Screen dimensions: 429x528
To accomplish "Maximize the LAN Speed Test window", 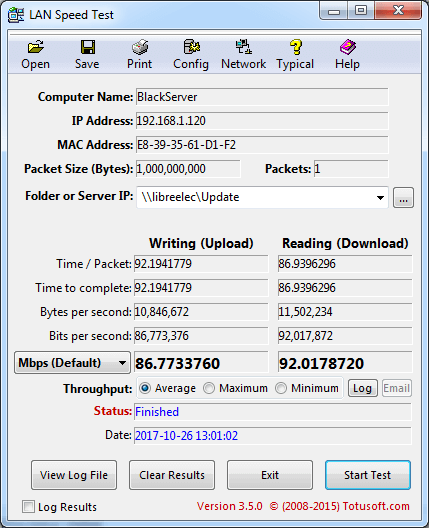I will 361,11.
